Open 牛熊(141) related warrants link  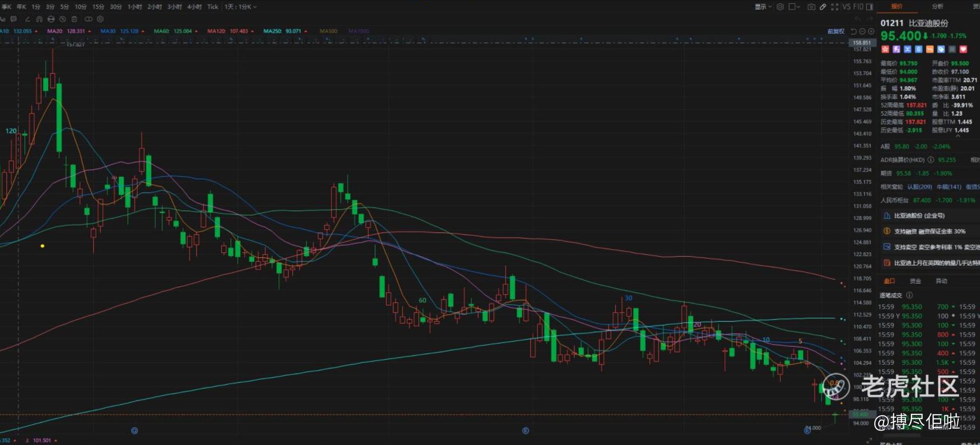click(x=949, y=187)
